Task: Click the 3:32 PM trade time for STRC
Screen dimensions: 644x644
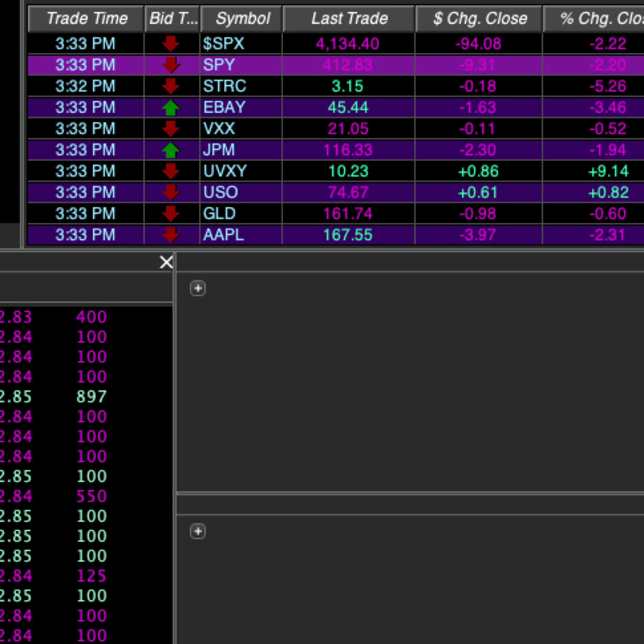Action: pos(85,86)
